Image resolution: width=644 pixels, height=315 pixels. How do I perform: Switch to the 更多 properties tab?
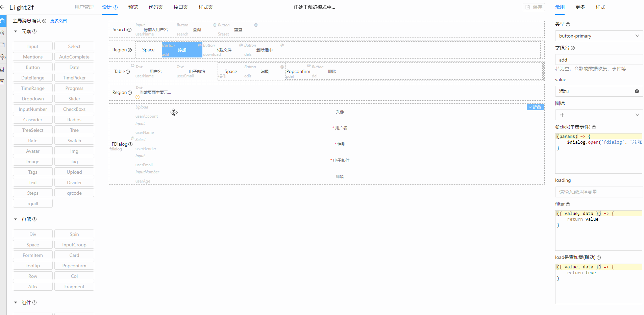[x=580, y=7]
